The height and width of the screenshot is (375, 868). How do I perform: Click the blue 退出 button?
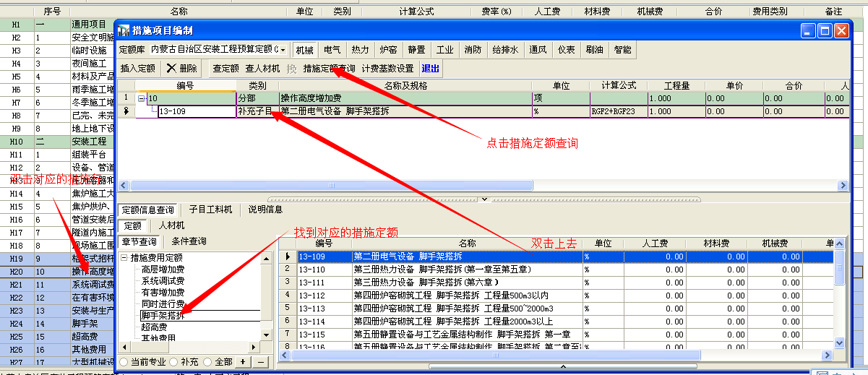tap(430, 69)
